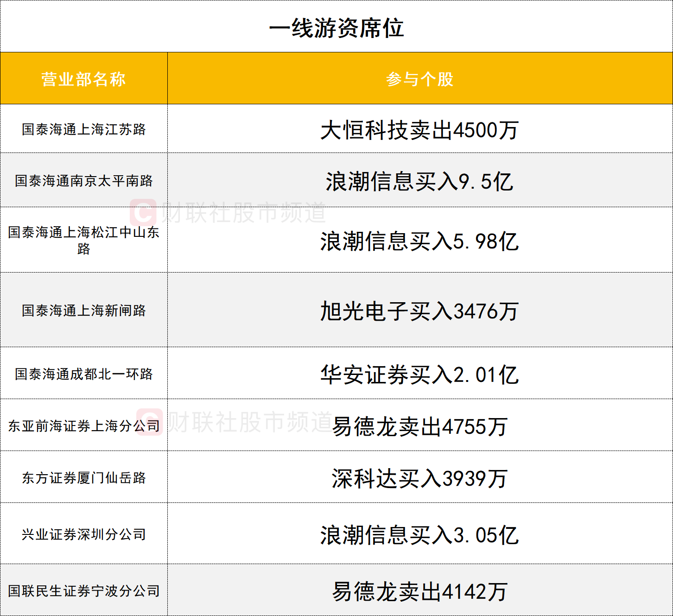Select the cell 兴业证券深圳分公司
673x616 pixels.
click(84, 534)
